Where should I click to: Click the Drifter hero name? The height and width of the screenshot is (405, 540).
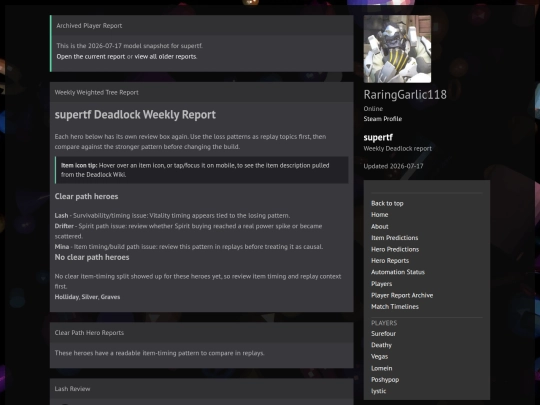64,226
